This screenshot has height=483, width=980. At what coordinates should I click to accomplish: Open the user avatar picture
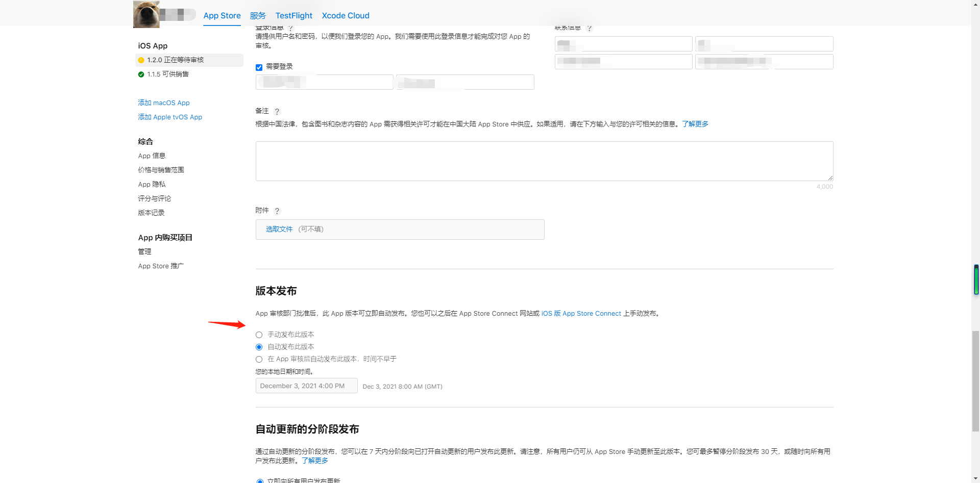146,14
